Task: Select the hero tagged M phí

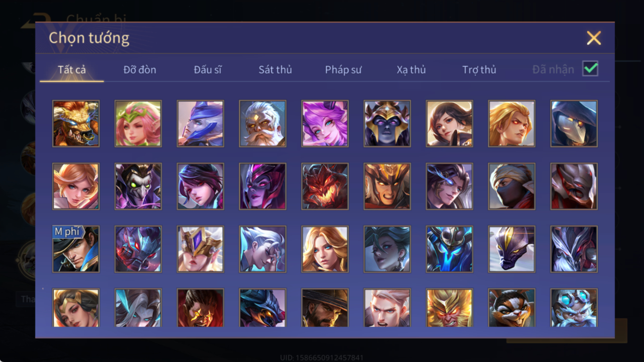Action: tap(76, 250)
